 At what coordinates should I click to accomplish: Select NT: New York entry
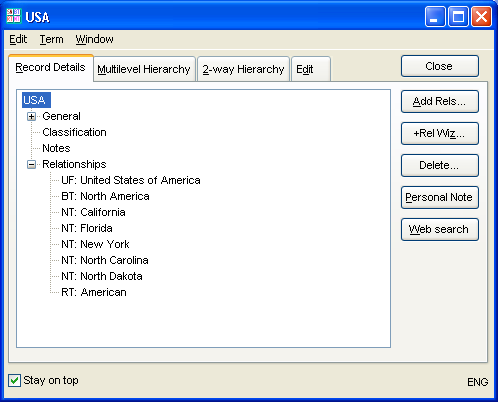pos(95,244)
